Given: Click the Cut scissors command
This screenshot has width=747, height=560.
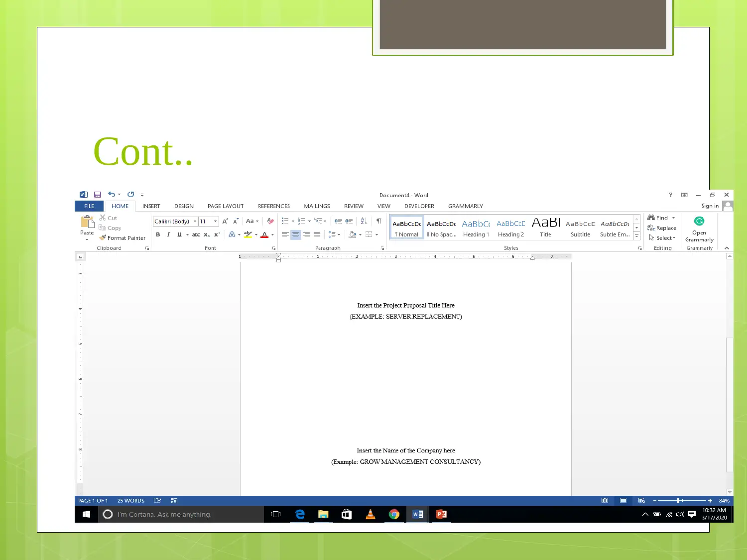Looking at the screenshot, I should point(108,218).
